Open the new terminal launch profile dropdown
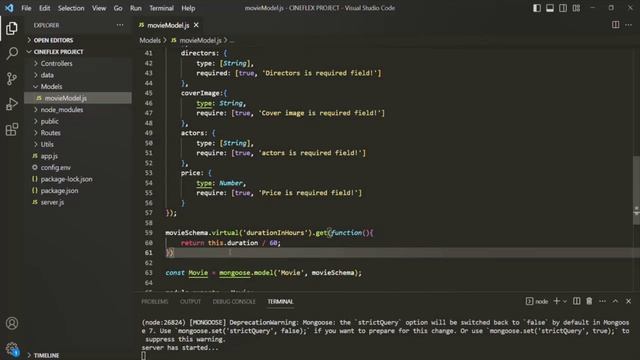The height and width of the screenshot is (360, 640). (565, 302)
